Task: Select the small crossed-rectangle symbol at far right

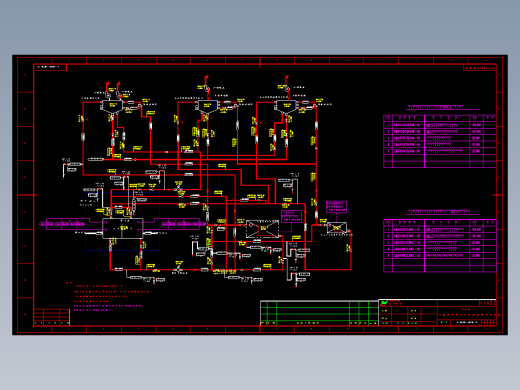Action: click(x=337, y=228)
